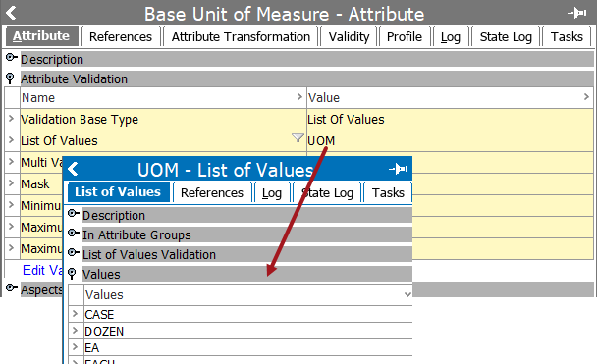Open the Attribute Transformation tab

[241, 37]
